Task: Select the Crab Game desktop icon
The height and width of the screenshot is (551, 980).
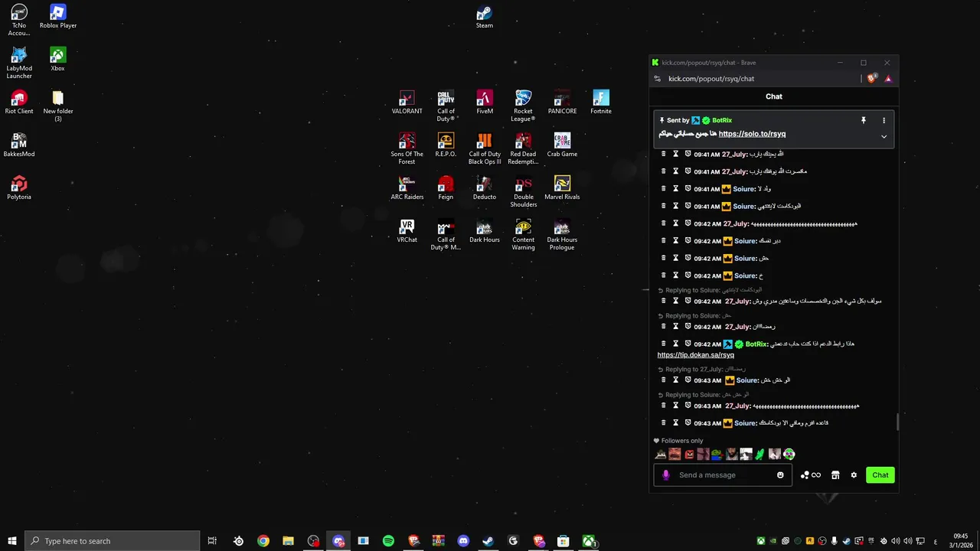Action: point(562,145)
